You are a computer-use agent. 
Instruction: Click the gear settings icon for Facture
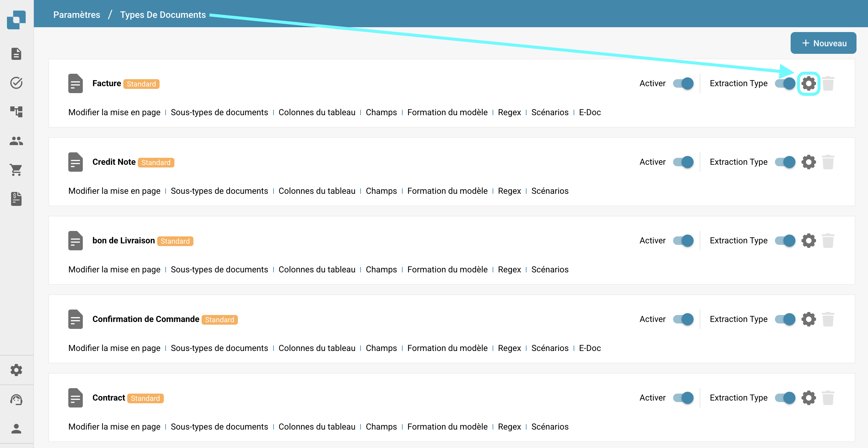coord(808,83)
